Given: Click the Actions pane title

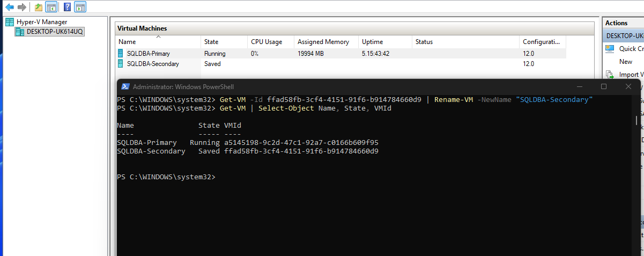Looking at the screenshot, I should click(x=617, y=23).
